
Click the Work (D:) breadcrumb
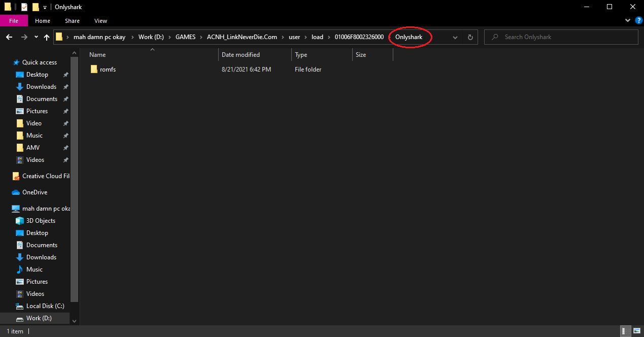tap(152, 37)
